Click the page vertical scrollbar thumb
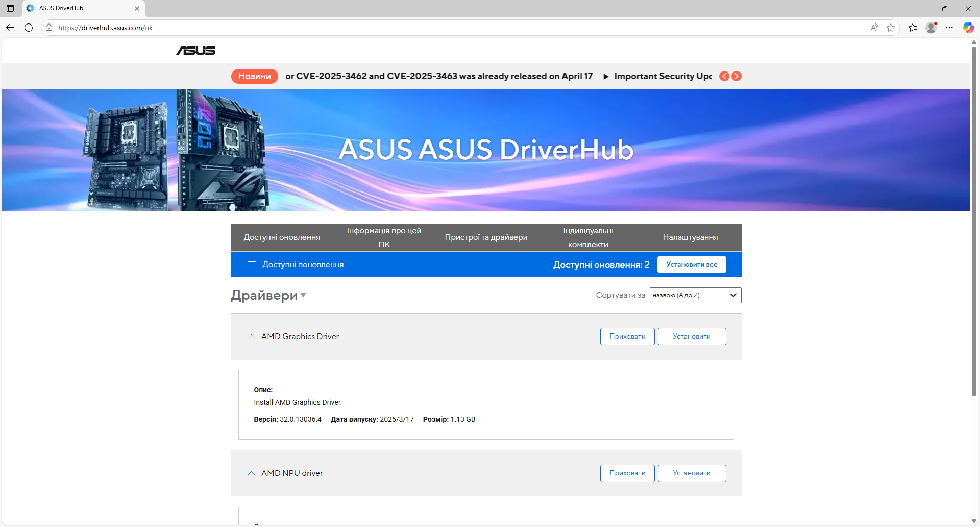980x527 pixels. (x=974, y=222)
